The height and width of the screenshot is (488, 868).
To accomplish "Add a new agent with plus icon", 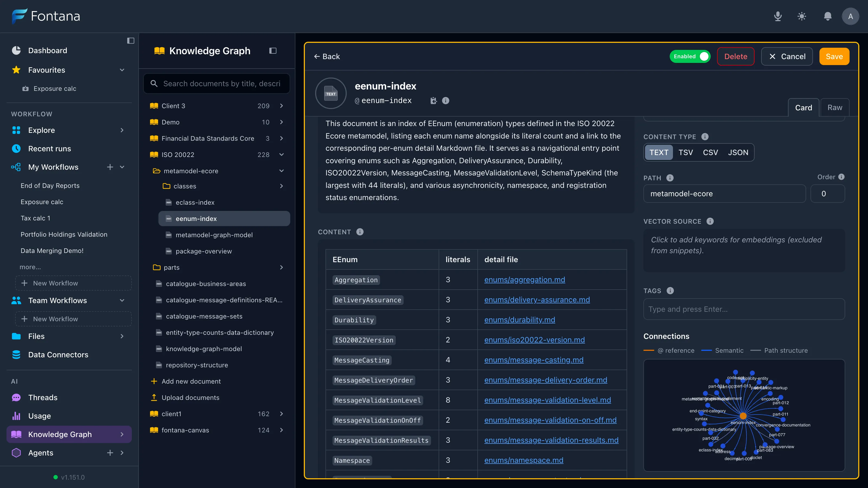I will tap(110, 453).
